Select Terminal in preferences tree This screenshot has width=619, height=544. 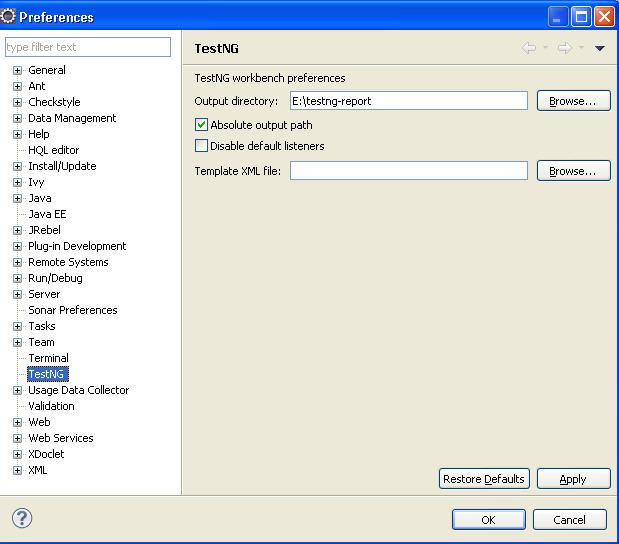pyautogui.click(x=49, y=358)
